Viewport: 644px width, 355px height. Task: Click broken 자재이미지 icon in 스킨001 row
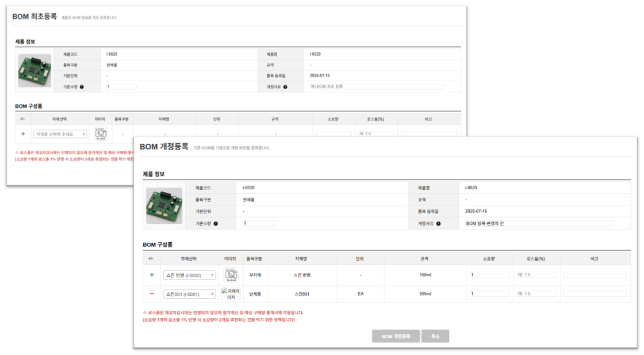[x=230, y=294]
